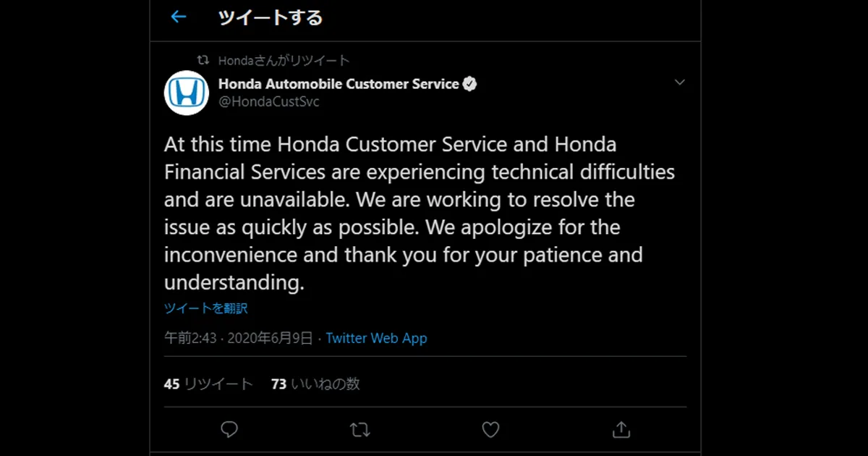Expand the tweet options chevron
This screenshot has height=456, width=868.
click(x=679, y=82)
